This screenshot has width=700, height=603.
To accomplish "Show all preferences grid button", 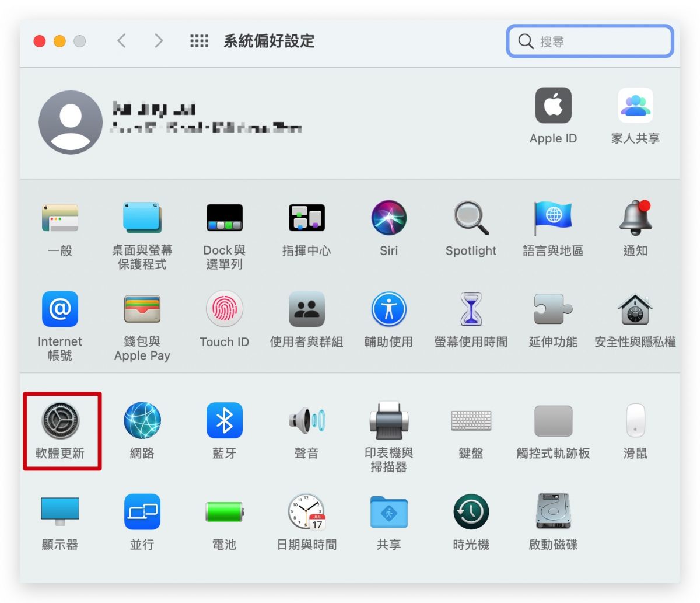I will click(199, 41).
